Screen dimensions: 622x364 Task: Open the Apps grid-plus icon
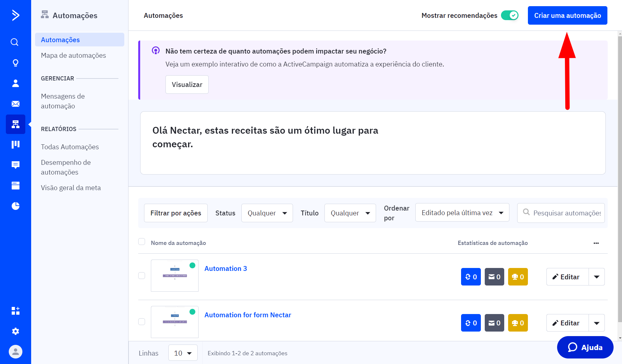click(x=15, y=311)
